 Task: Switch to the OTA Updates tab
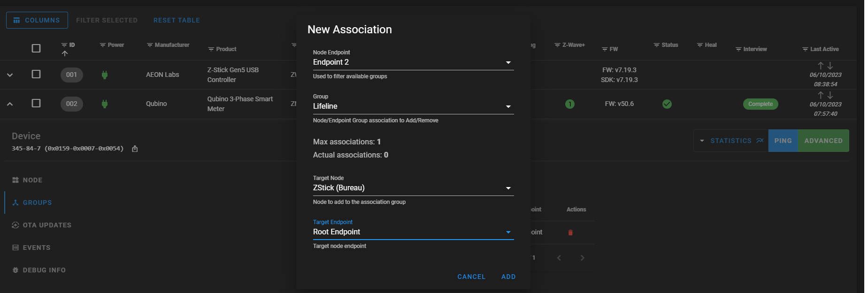pyautogui.click(x=47, y=225)
